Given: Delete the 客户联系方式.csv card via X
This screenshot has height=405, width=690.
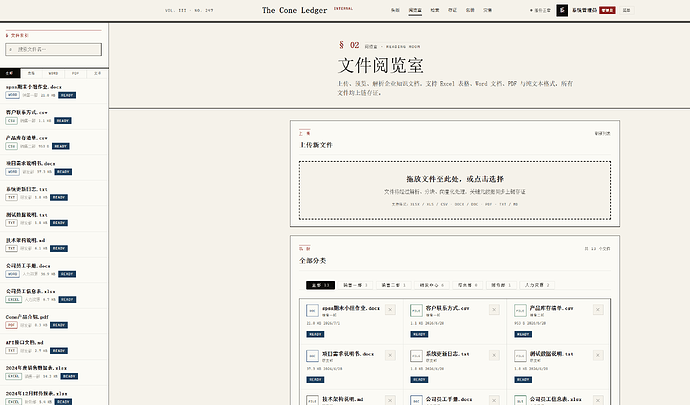Looking at the screenshot, I should 494,310.
